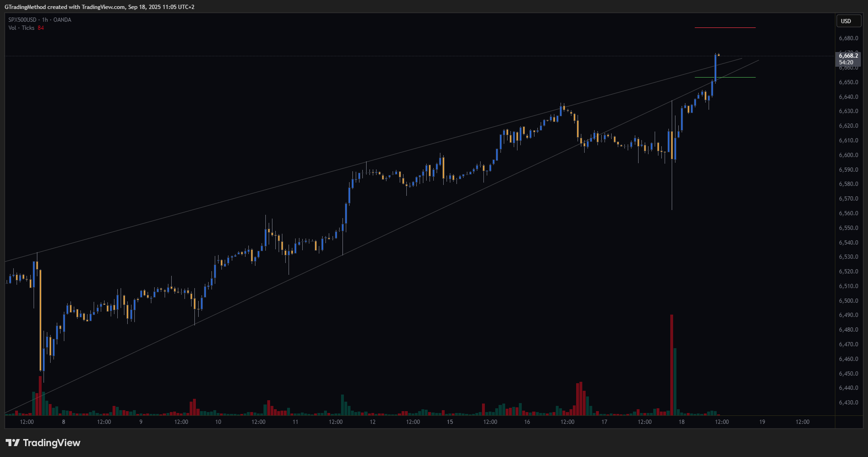868x457 pixels.
Task: Click the 6,430.0 price scale label
Action: (x=849, y=403)
